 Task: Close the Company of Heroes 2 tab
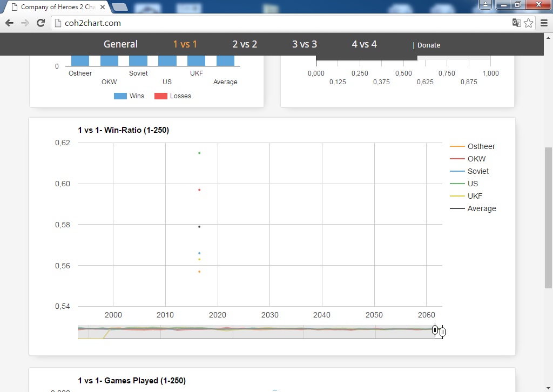click(x=103, y=7)
